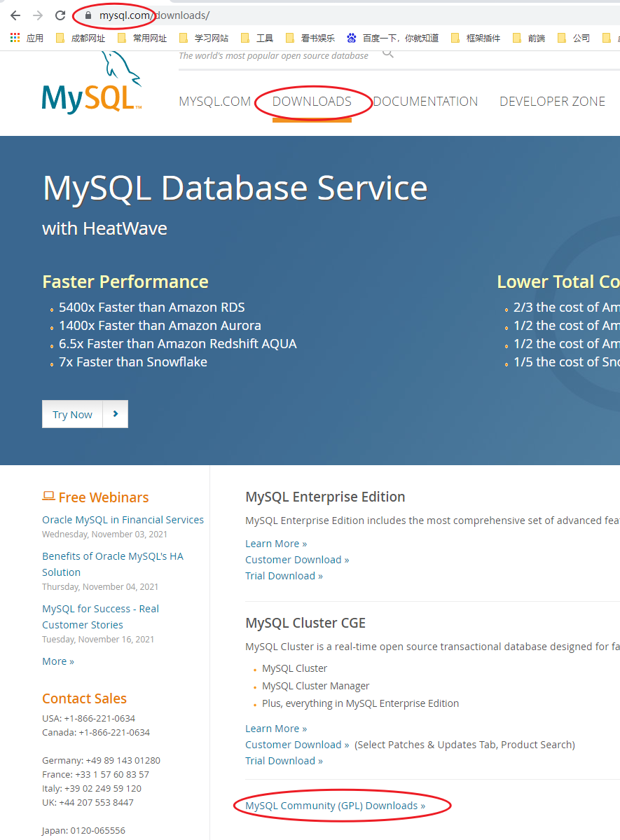Click the Try Now button

tap(72, 414)
